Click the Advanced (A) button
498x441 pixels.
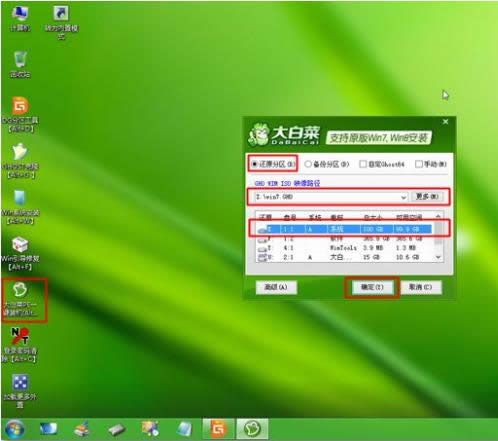click(276, 287)
